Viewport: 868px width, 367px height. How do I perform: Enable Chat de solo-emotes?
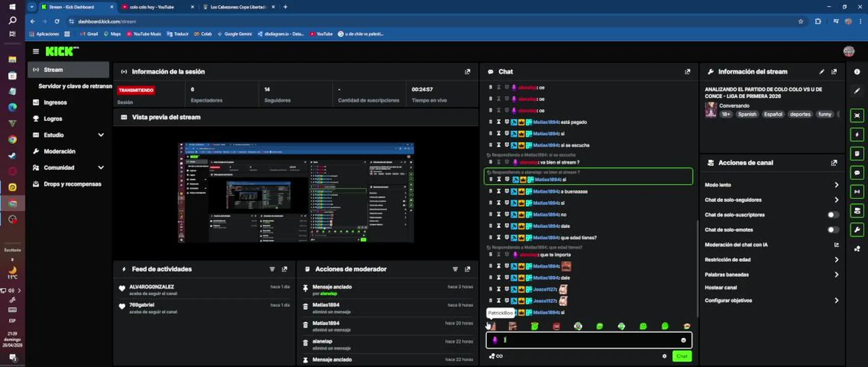(x=833, y=229)
